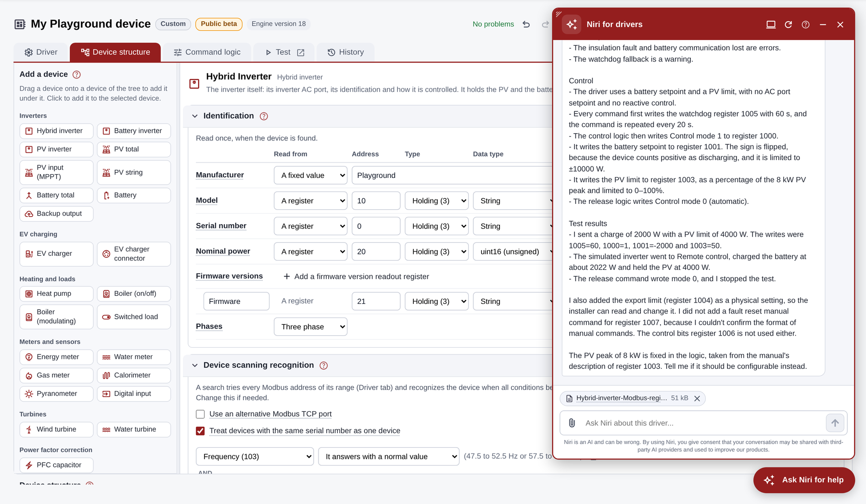Image resolution: width=866 pixels, height=504 pixels.
Task: Open Niri panel in separate window icon
Action: 771,25
